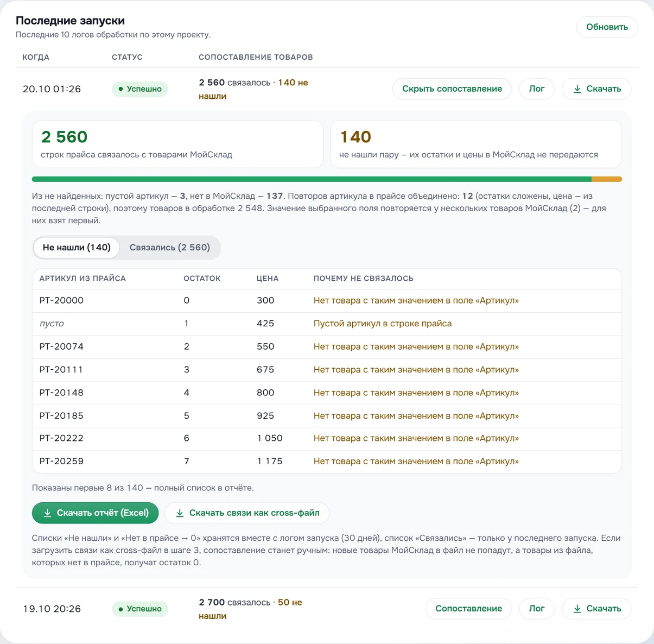Refresh the list with Обновить button

pos(607,27)
